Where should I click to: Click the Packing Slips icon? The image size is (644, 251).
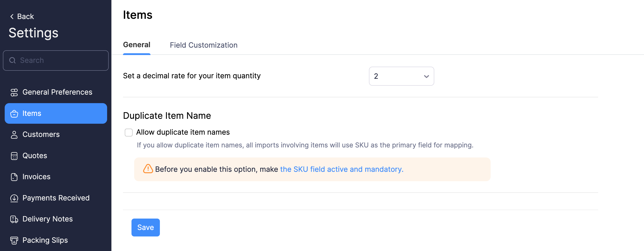click(x=14, y=240)
